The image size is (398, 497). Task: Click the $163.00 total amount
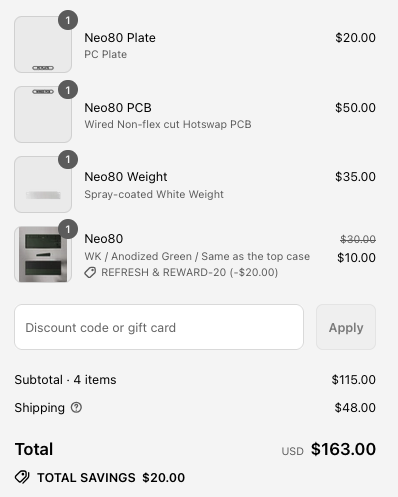[343, 449]
